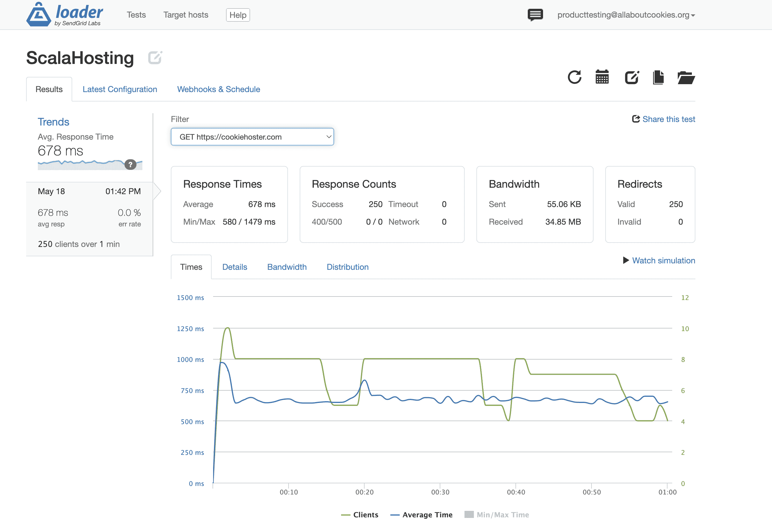
Task: Click the loader logo in the header
Action: (x=65, y=14)
